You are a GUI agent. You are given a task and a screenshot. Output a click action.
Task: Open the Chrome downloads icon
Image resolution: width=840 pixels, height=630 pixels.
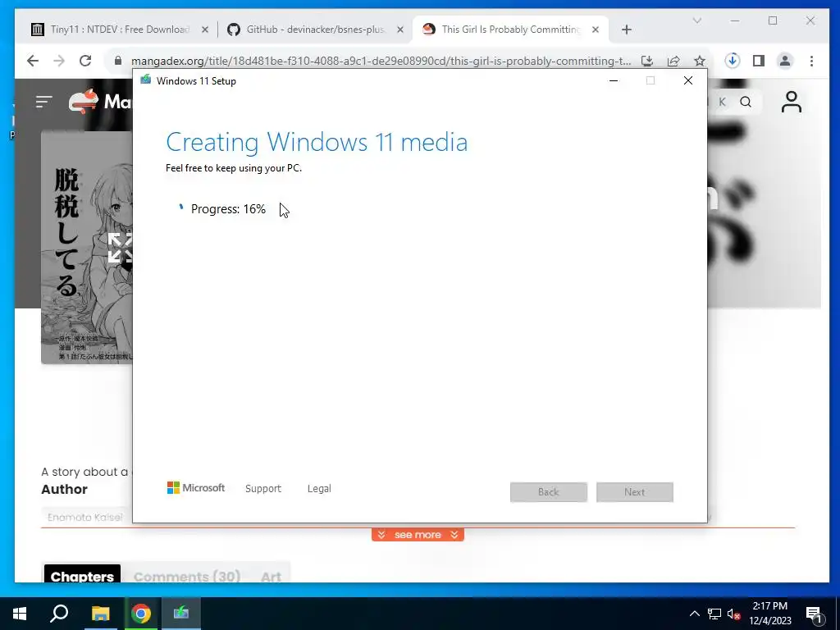[x=733, y=61]
